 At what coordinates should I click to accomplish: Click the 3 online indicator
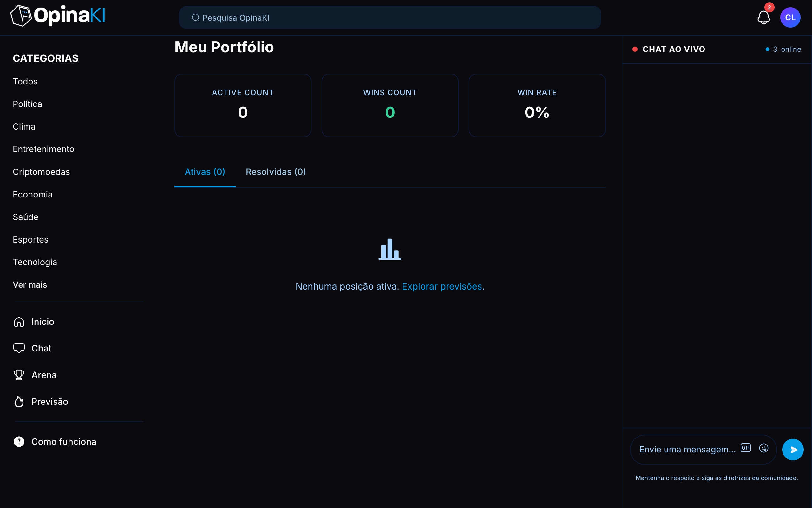[x=783, y=49]
